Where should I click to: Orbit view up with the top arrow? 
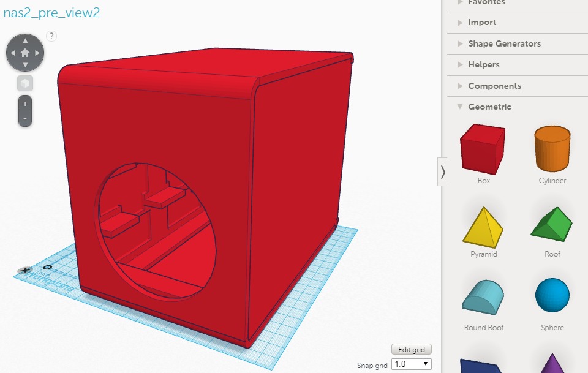(25, 41)
